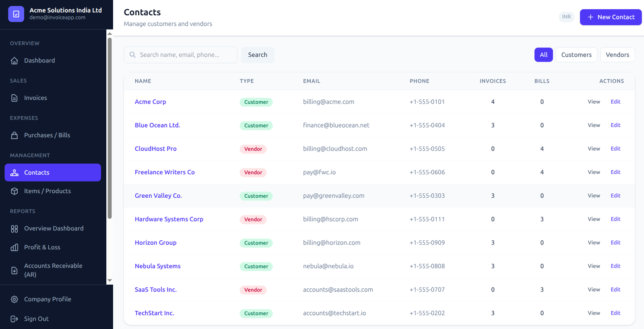Open Freelance Writers Co contact
The width and height of the screenshot is (644, 329).
(165, 172)
